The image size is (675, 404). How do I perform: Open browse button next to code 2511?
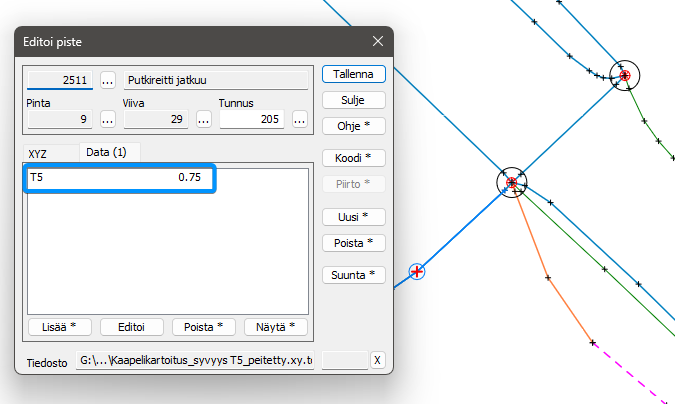108,80
